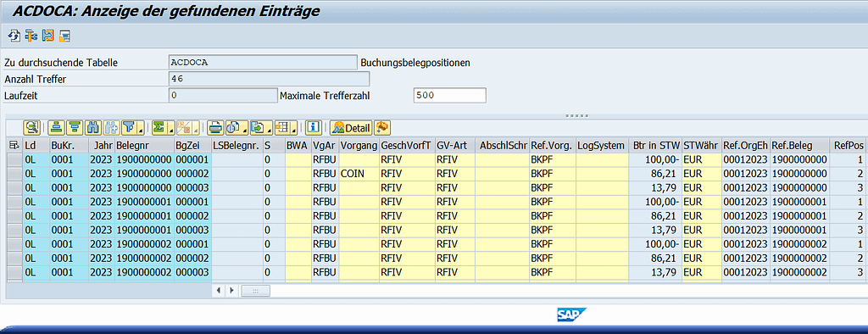The width and height of the screenshot is (868, 334).
Task: Sort the table in ascending order
Action: coord(57,128)
